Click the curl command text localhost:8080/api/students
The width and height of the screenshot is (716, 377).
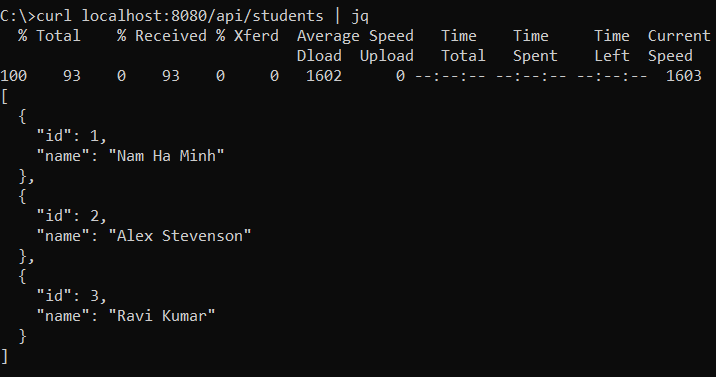(x=202, y=16)
